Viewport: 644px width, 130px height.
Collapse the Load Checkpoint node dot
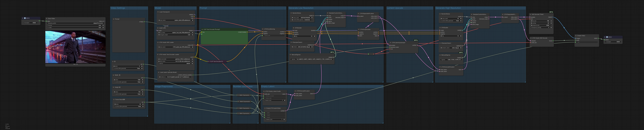point(158,12)
